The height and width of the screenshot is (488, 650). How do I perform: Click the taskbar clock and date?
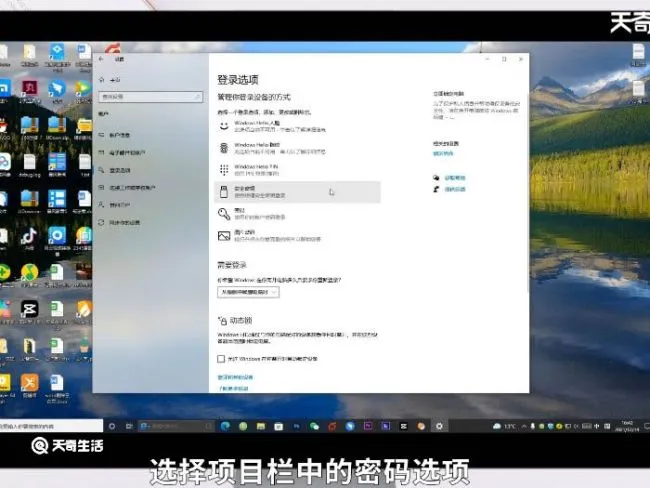[x=627, y=426]
